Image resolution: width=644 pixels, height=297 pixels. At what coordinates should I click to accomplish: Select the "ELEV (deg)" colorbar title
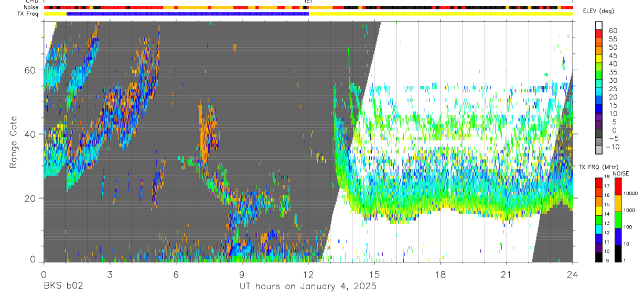click(598, 11)
